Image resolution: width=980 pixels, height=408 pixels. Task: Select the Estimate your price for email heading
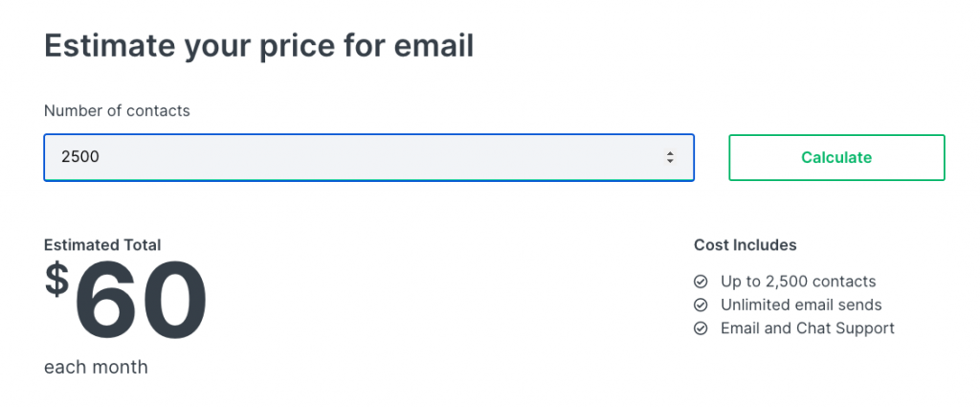click(258, 47)
